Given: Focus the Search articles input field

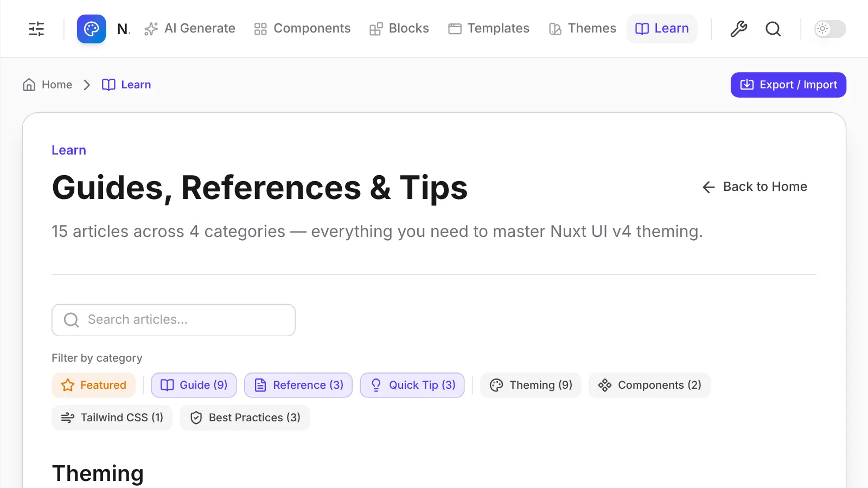Looking at the screenshot, I should [x=174, y=320].
